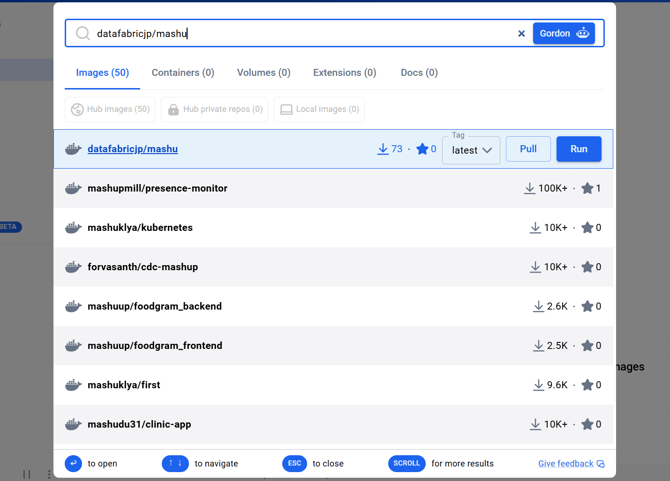Click download icon on mashudu31/clinic-app row

535,424
